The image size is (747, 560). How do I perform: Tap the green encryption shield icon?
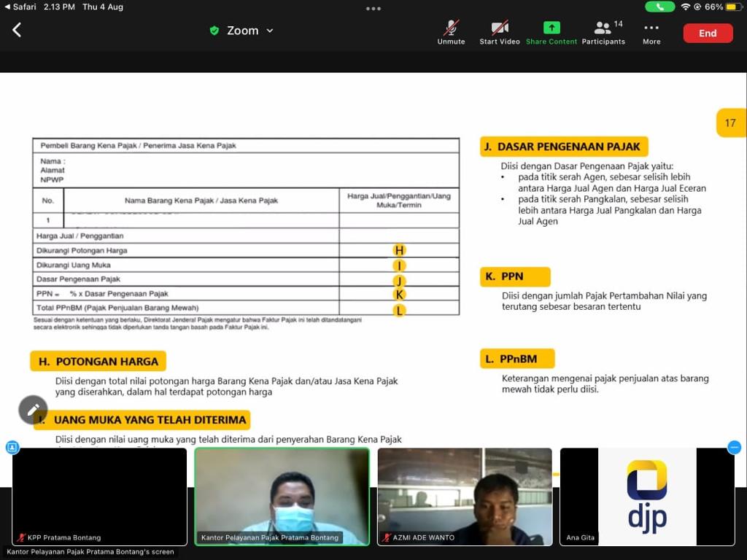click(214, 31)
